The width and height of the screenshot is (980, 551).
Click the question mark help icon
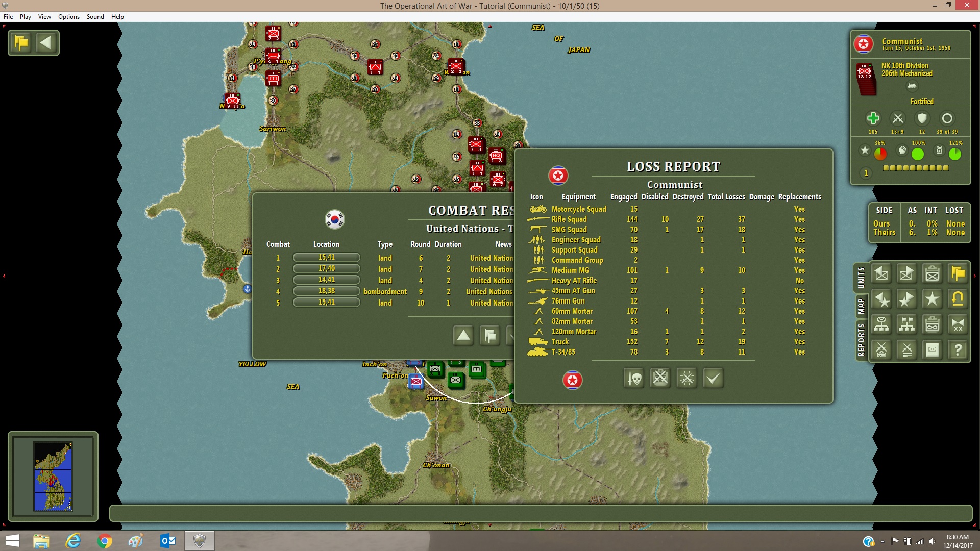click(x=958, y=350)
